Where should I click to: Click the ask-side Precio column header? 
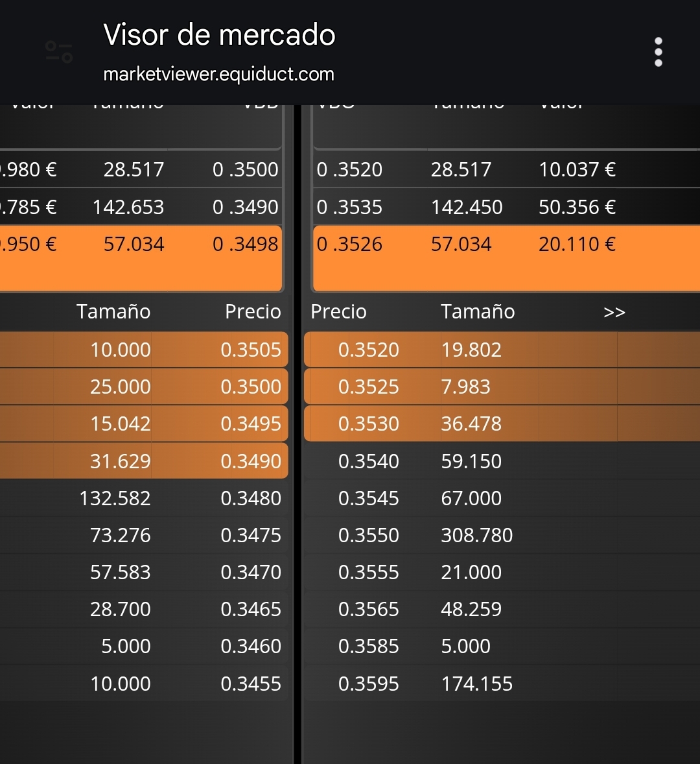click(x=338, y=312)
